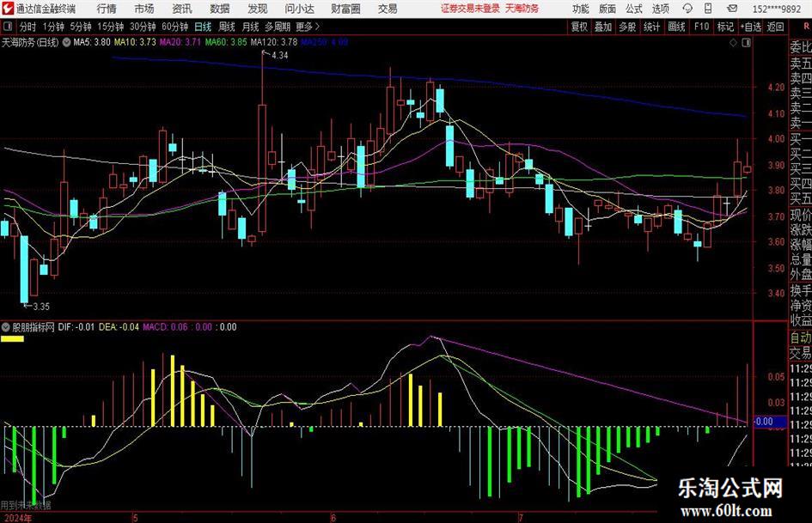The width and height of the screenshot is (812, 523).
Task: Open the 行情 menu
Action: [x=107, y=9]
